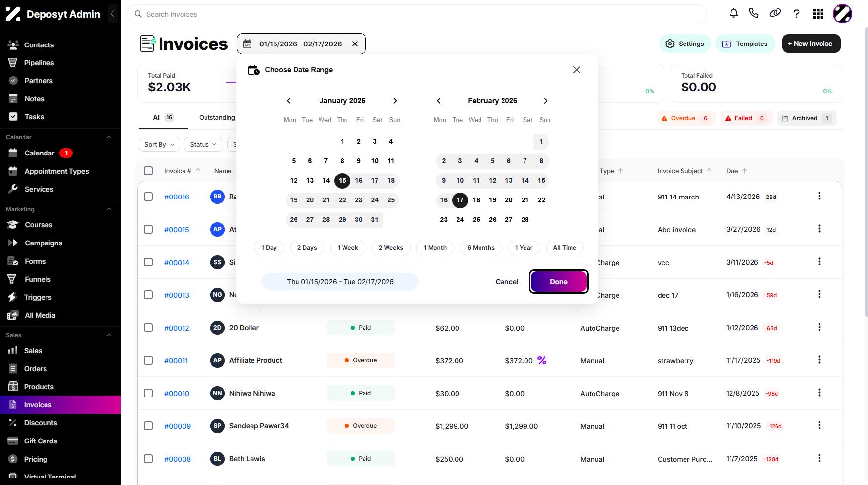Screen dimensions: 868x485
Task: Open the Status filter dropdown
Action: [204, 144]
